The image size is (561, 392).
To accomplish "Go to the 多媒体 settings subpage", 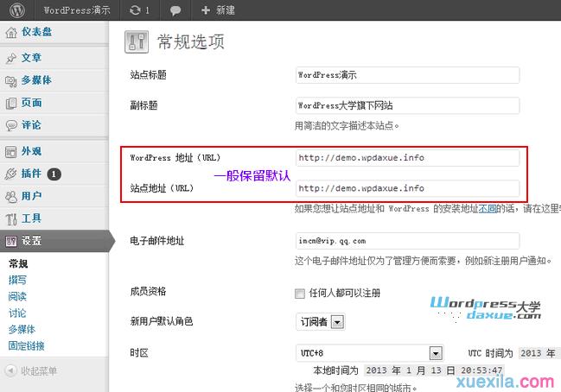I will tap(22, 330).
